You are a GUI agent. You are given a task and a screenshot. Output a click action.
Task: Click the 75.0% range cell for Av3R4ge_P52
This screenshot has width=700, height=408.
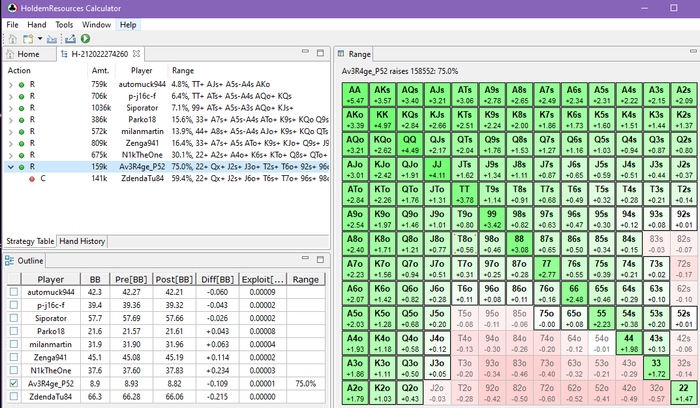point(306,383)
